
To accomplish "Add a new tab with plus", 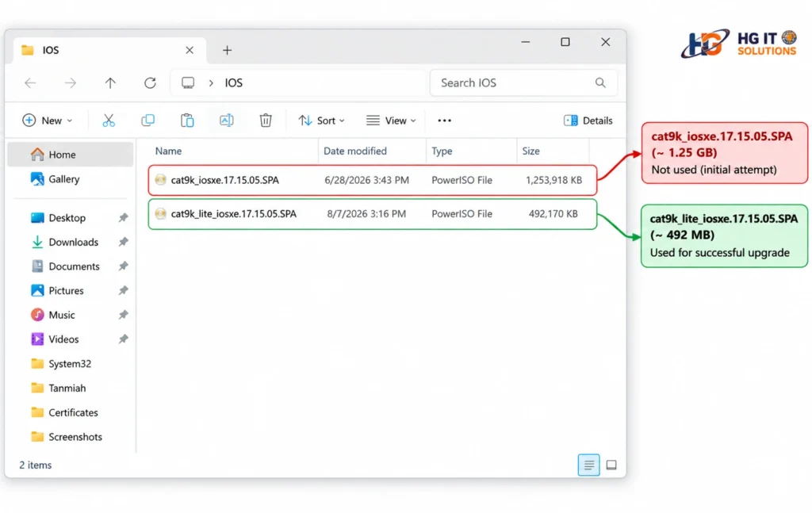I will click(x=227, y=50).
